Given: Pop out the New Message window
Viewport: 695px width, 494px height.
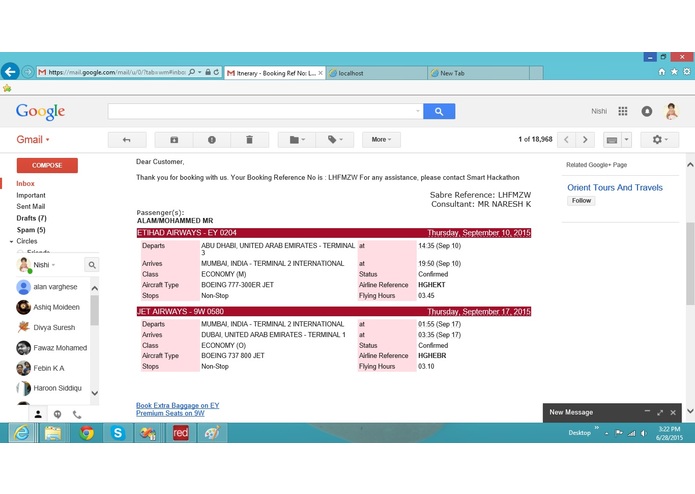Looking at the screenshot, I should tap(660, 412).
